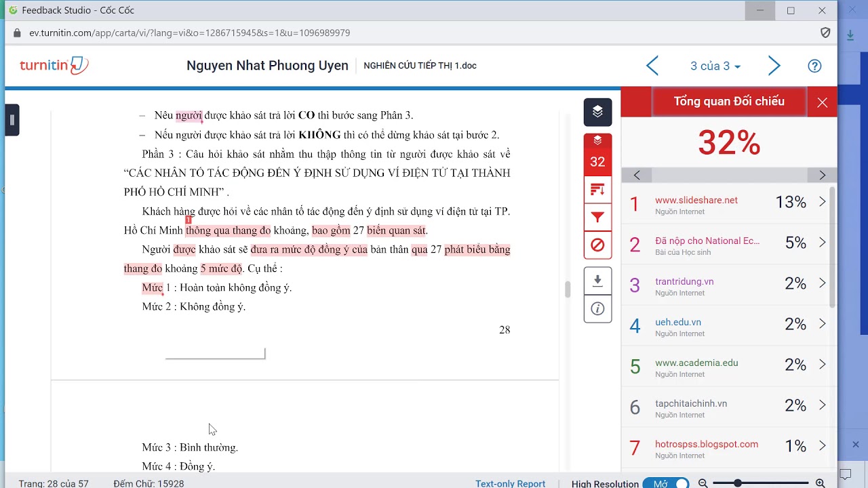Click the left sidebar collapse handle
This screenshot has height=488, width=868.
(12, 121)
